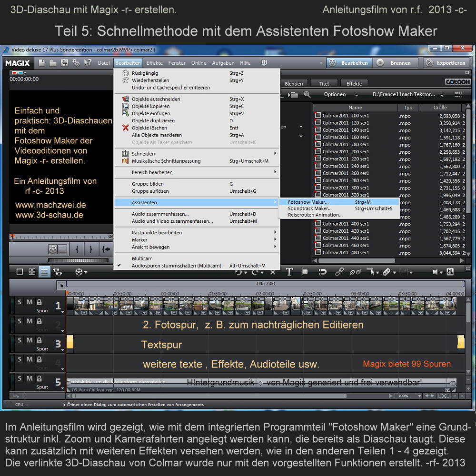Expand the Schneiden submenu

[x=197, y=154]
